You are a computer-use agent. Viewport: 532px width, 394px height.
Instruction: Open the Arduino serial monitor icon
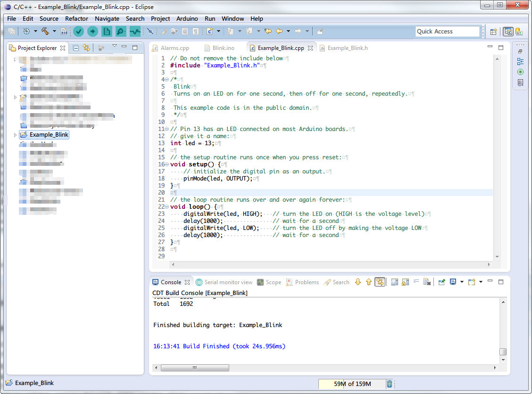(120, 32)
